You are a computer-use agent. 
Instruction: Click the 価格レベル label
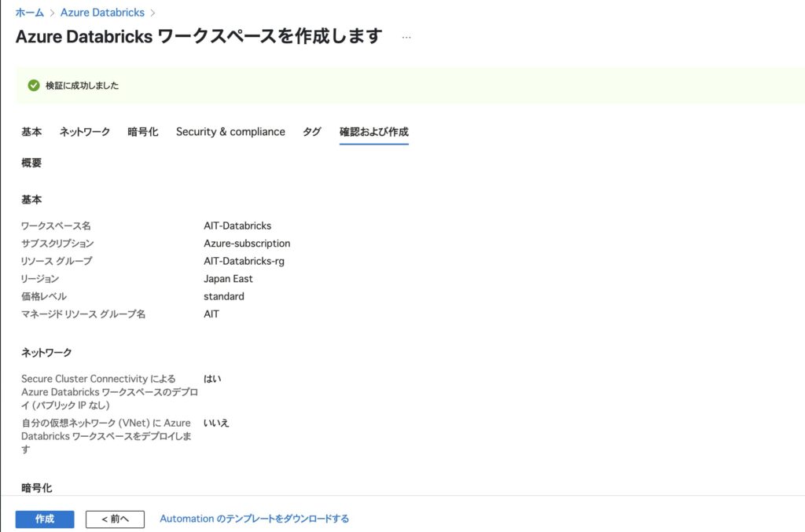coord(44,296)
